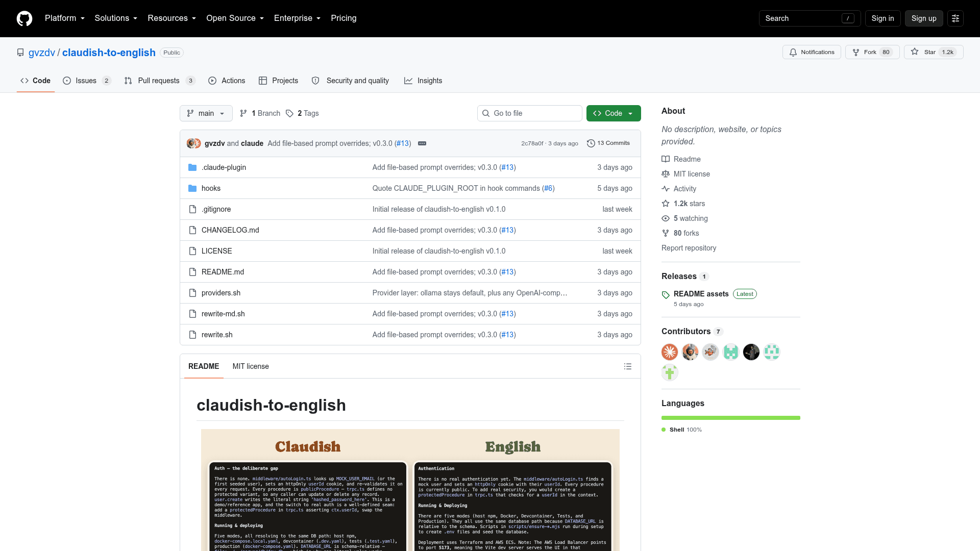This screenshot has width=980, height=551.
Task: Click the providers.sh file icon
Action: click(x=192, y=293)
